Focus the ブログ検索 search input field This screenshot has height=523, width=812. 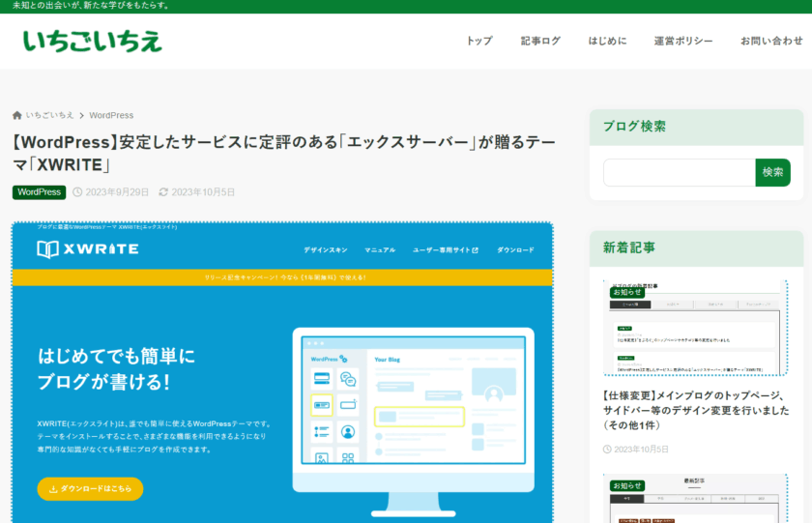[679, 172]
